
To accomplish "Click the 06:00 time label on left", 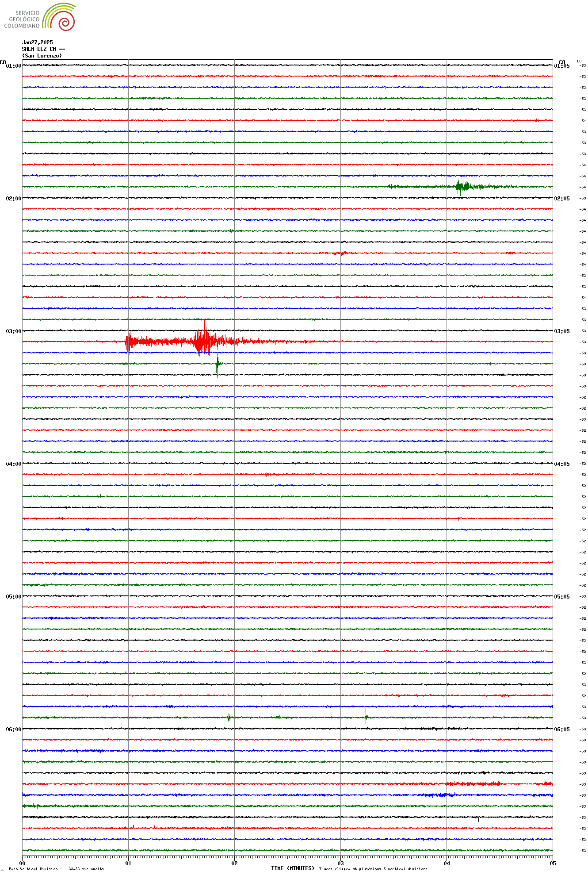I will pos(13,729).
